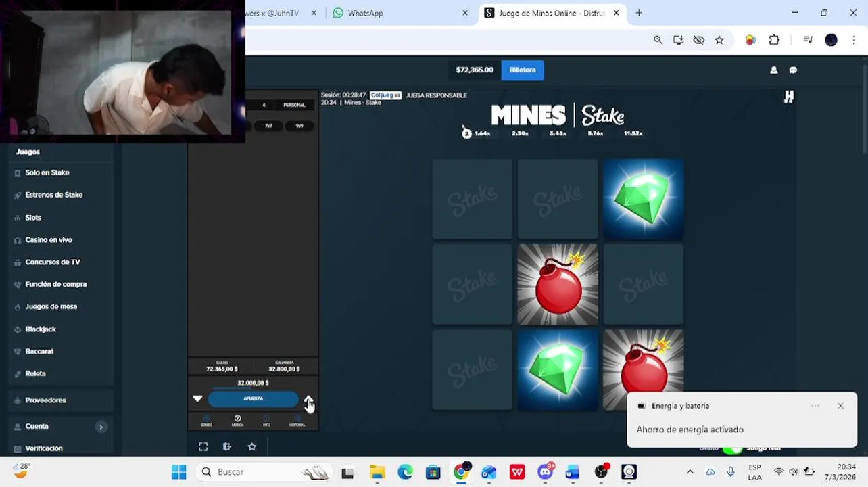868x487 pixels.
Task: Open Casino en vivo category
Action: 49,240
